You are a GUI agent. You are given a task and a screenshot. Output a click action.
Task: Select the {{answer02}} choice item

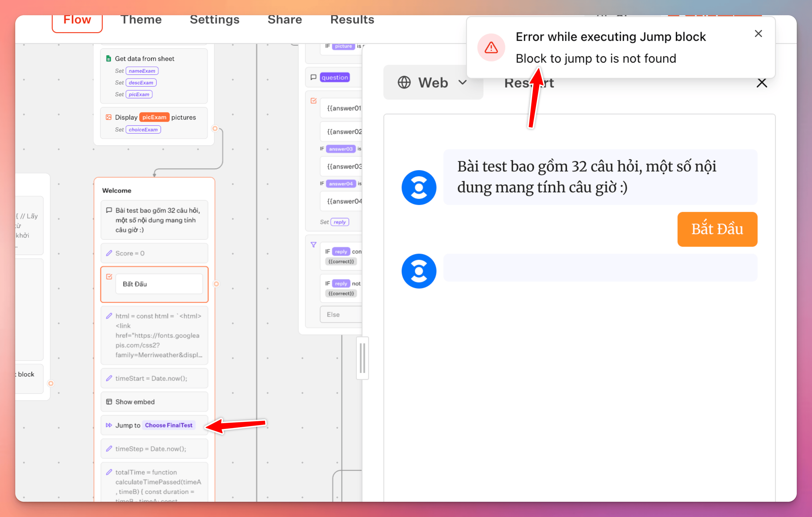point(341,131)
